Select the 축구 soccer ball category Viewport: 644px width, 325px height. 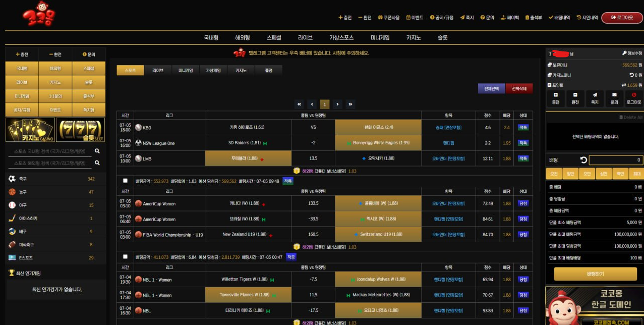(x=12, y=179)
